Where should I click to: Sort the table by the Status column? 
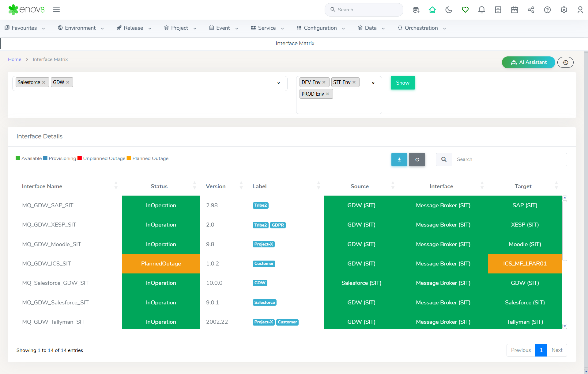[x=159, y=186]
